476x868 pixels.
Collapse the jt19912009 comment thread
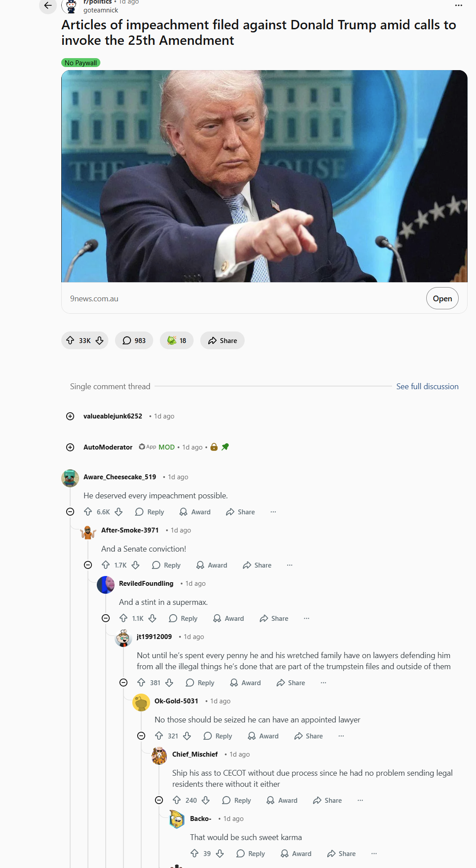coord(123,683)
